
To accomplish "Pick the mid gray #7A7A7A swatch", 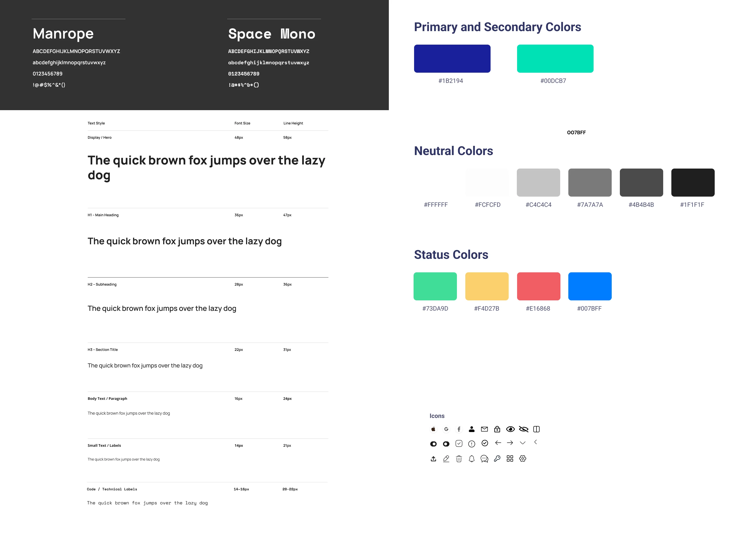I will click(590, 183).
